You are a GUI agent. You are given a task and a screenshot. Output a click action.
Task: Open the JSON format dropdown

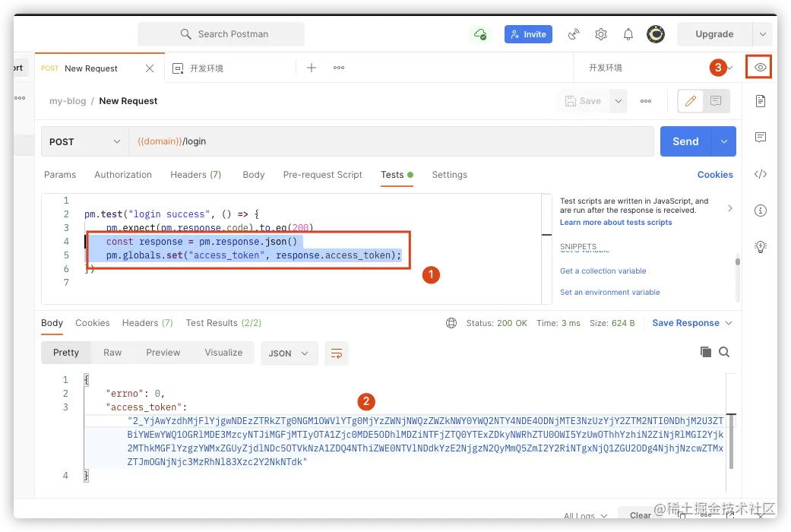[289, 353]
